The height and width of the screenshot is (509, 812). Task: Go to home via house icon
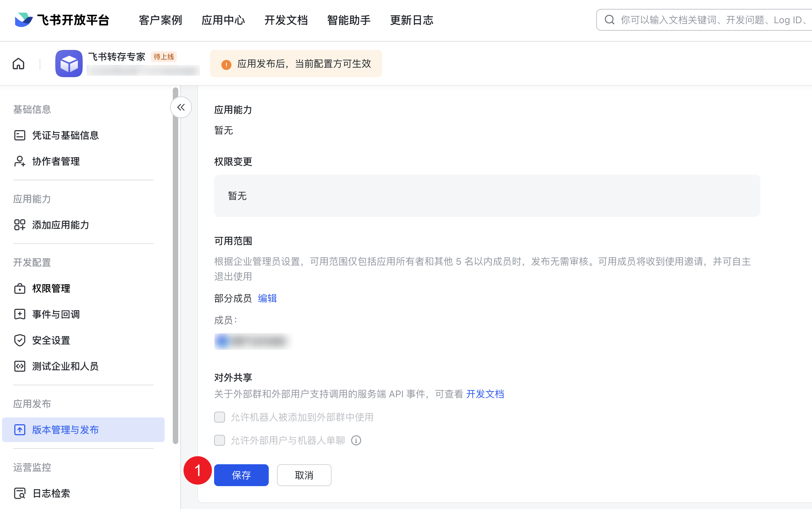(18, 64)
